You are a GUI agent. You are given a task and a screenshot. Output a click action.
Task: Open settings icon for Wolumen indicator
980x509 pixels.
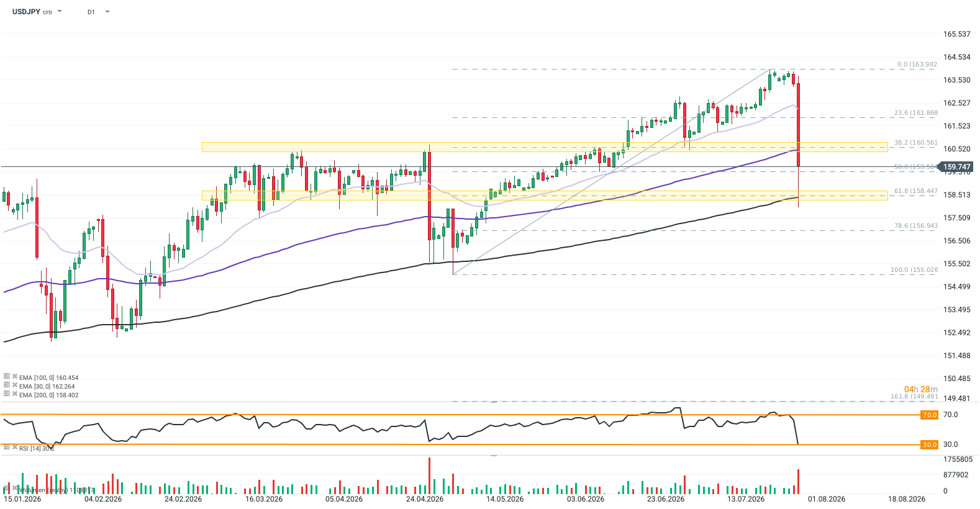tap(7, 489)
